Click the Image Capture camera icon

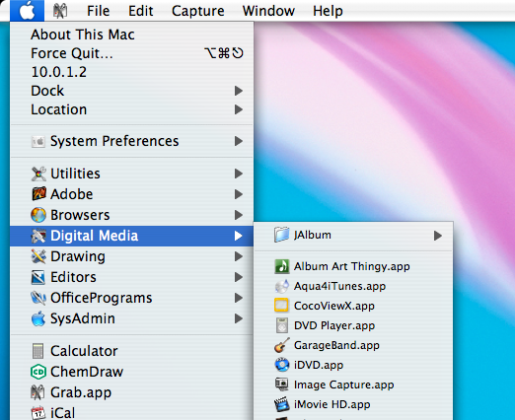[282, 385]
